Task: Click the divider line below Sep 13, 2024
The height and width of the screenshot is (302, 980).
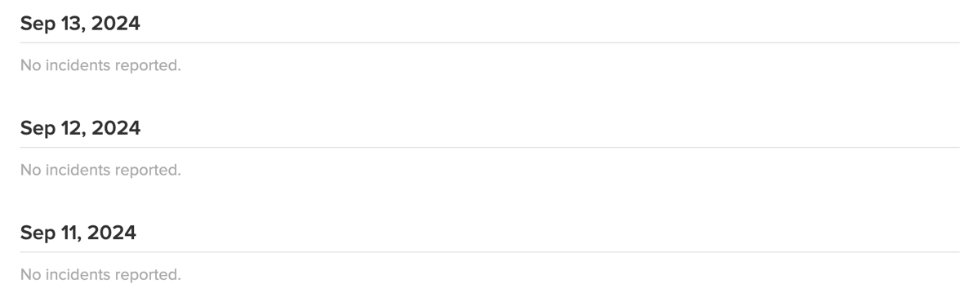Action: pos(490,42)
